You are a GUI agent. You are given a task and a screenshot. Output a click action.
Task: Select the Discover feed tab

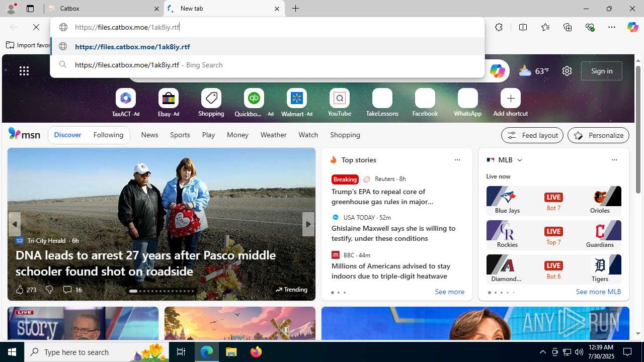click(67, 135)
